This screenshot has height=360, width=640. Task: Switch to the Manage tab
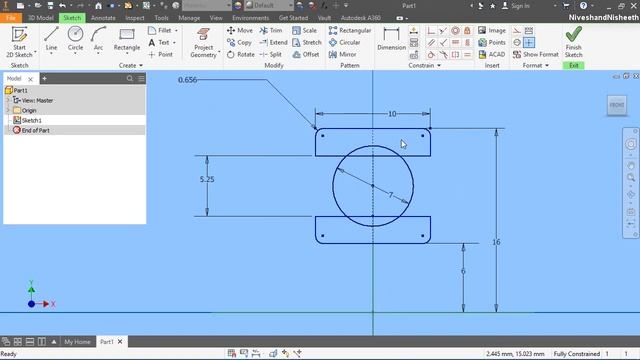click(x=189, y=18)
